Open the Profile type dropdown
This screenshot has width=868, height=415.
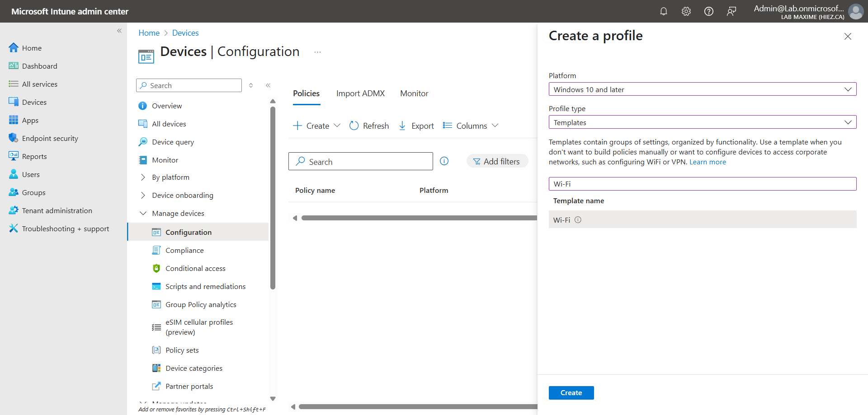coord(702,122)
